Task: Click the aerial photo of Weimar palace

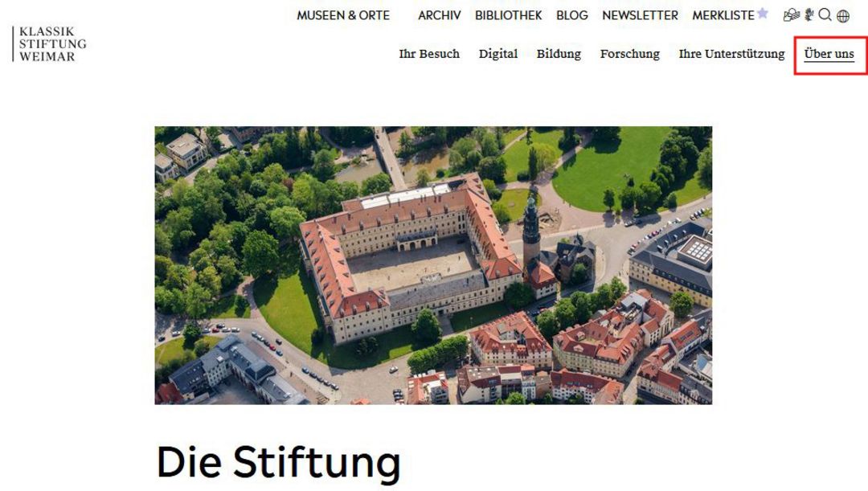Action: click(433, 265)
